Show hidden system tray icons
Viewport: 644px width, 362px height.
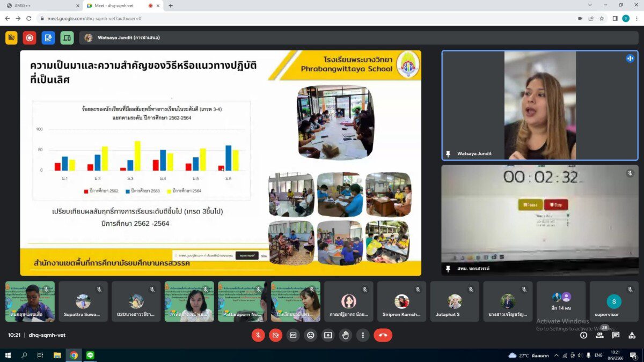557,355
